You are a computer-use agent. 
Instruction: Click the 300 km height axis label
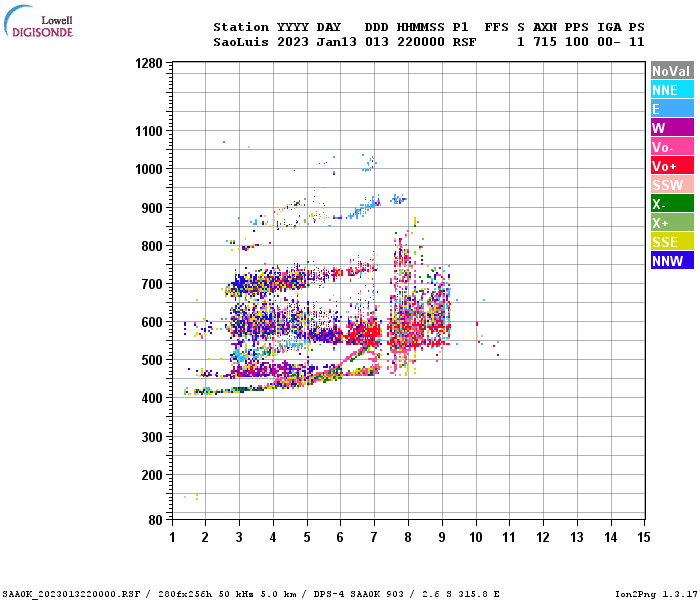[x=152, y=437]
